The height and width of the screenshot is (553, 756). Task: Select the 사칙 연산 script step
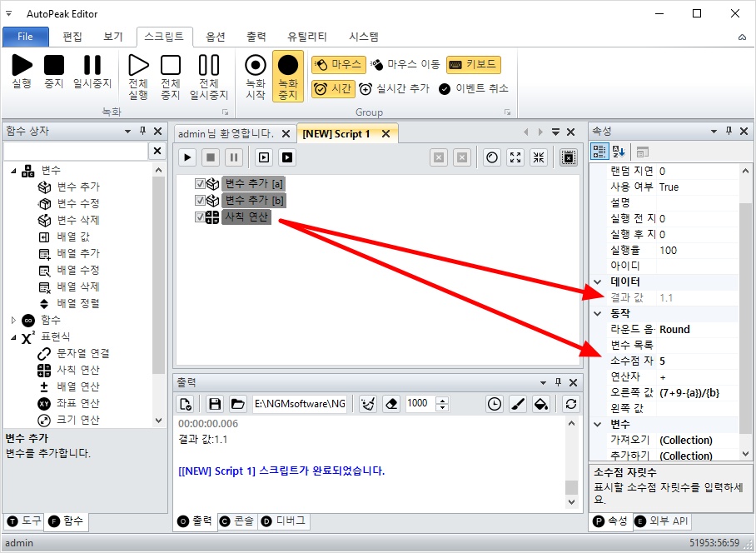click(246, 217)
